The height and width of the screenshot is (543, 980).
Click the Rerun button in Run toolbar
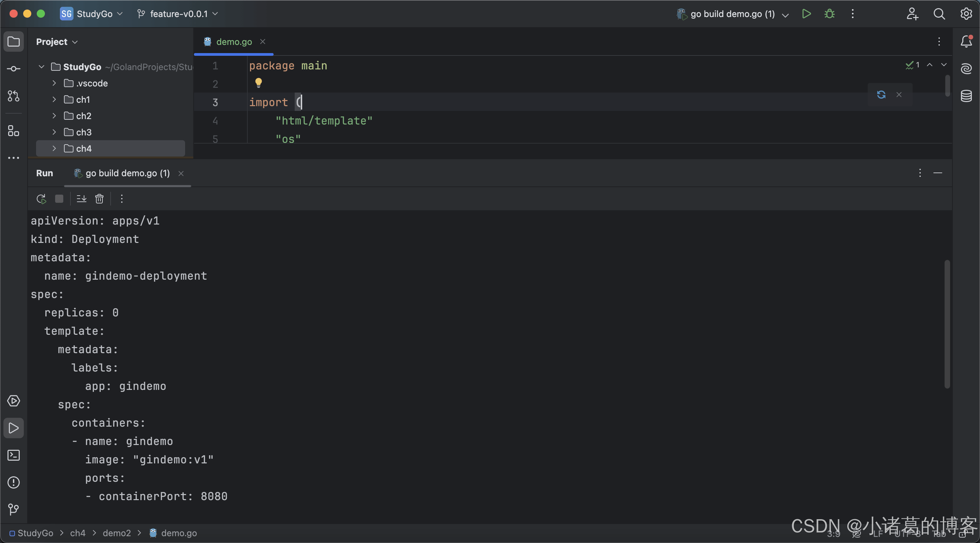point(41,199)
